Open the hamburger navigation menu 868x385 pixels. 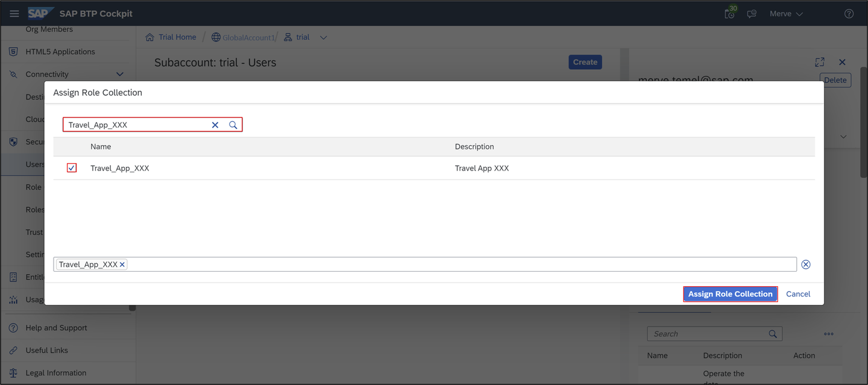pos(14,13)
